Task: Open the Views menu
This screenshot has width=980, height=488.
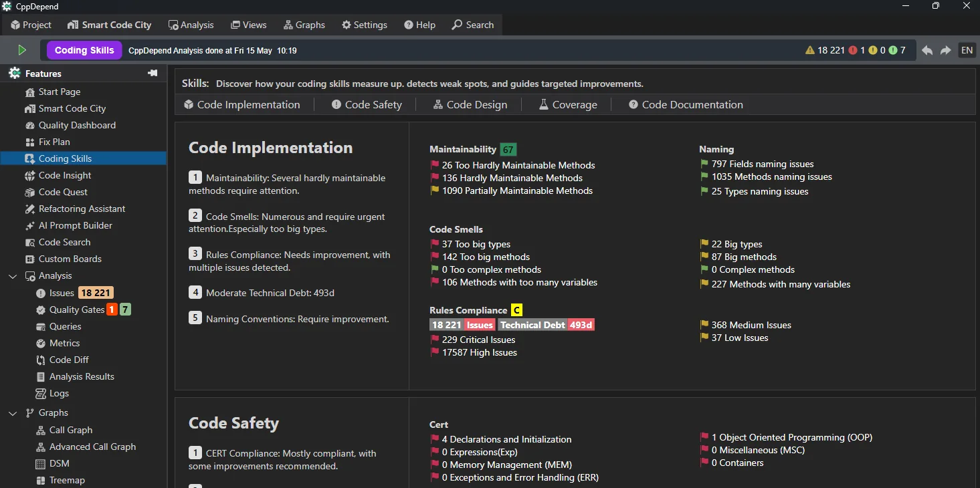Action: point(249,25)
